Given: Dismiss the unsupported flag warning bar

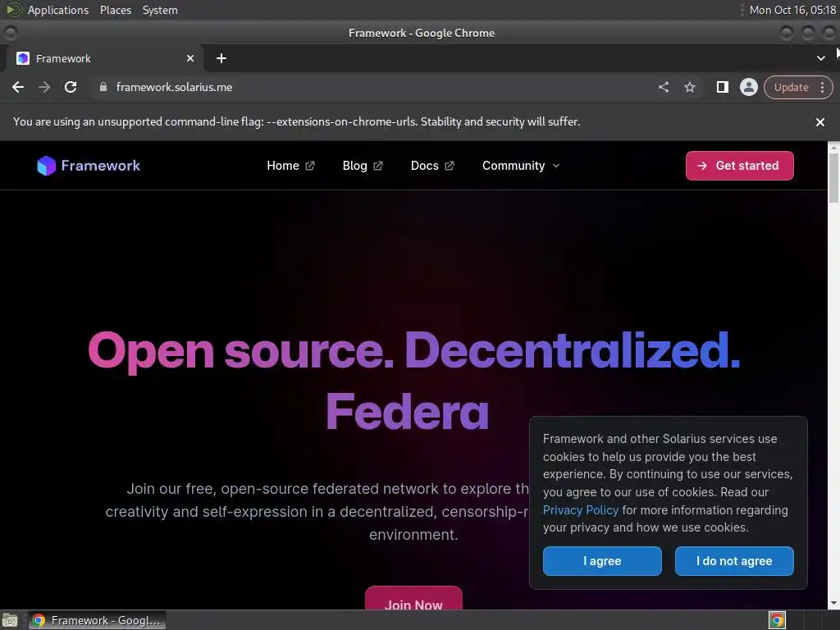Looking at the screenshot, I should tap(819, 122).
